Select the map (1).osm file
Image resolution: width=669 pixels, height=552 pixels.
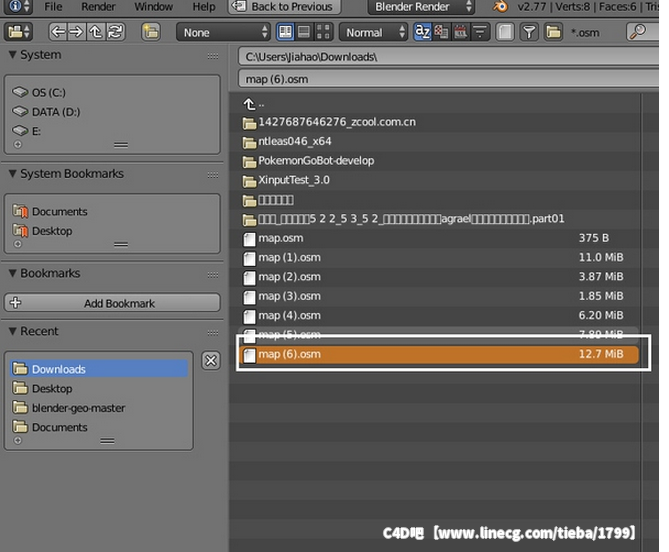tap(439, 258)
